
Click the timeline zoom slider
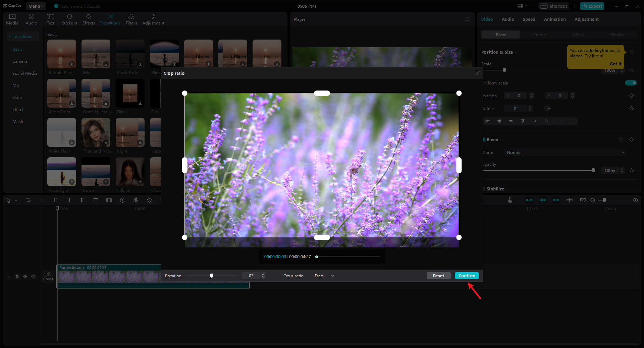coord(604,200)
